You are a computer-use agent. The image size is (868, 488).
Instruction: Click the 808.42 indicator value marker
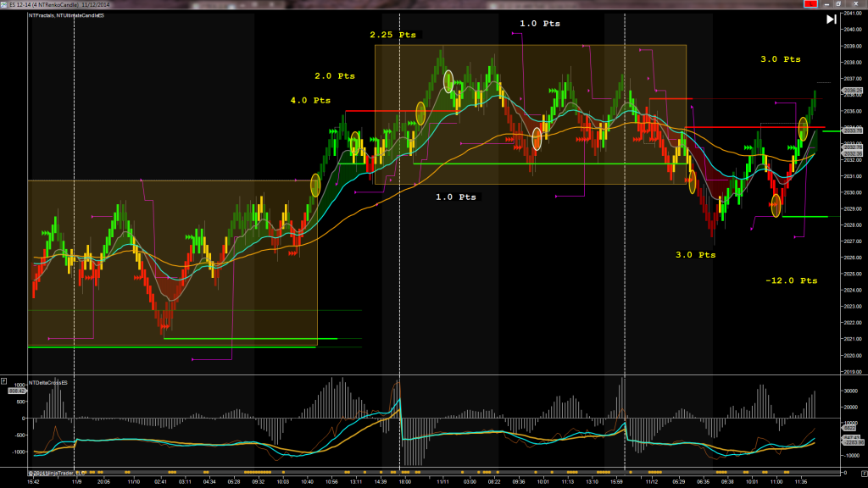click(x=17, y=391)
